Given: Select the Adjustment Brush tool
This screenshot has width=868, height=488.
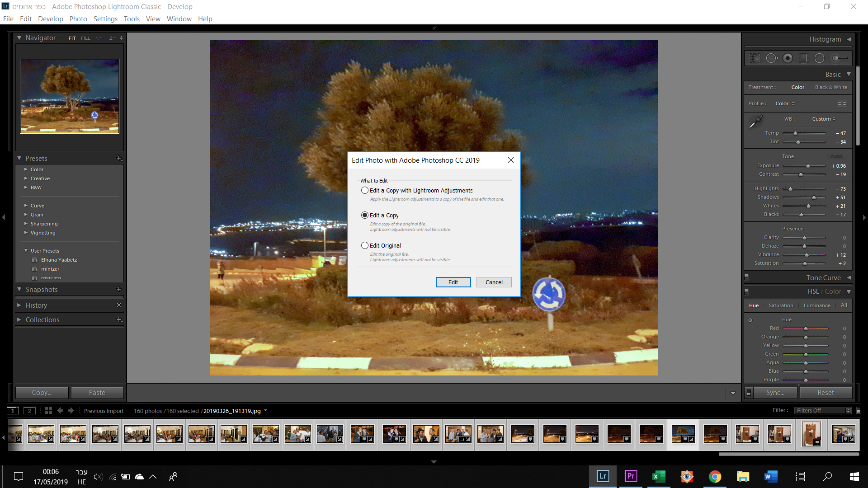Looking at the screenshot, I should point(840,58).
